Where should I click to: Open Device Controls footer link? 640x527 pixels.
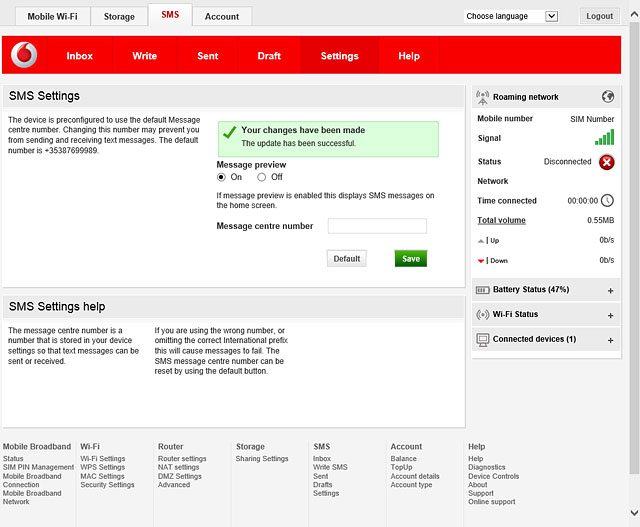(x=493, y=476)
